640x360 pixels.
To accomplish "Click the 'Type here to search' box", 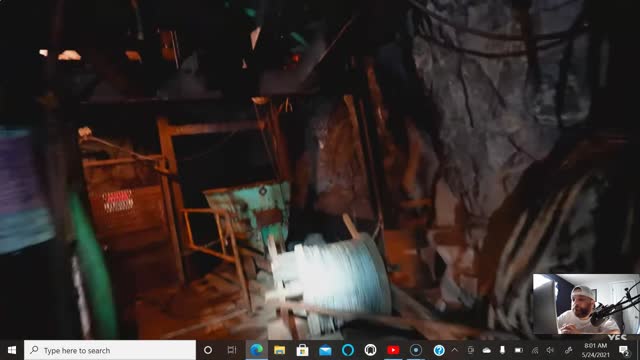I will (110, 350).
